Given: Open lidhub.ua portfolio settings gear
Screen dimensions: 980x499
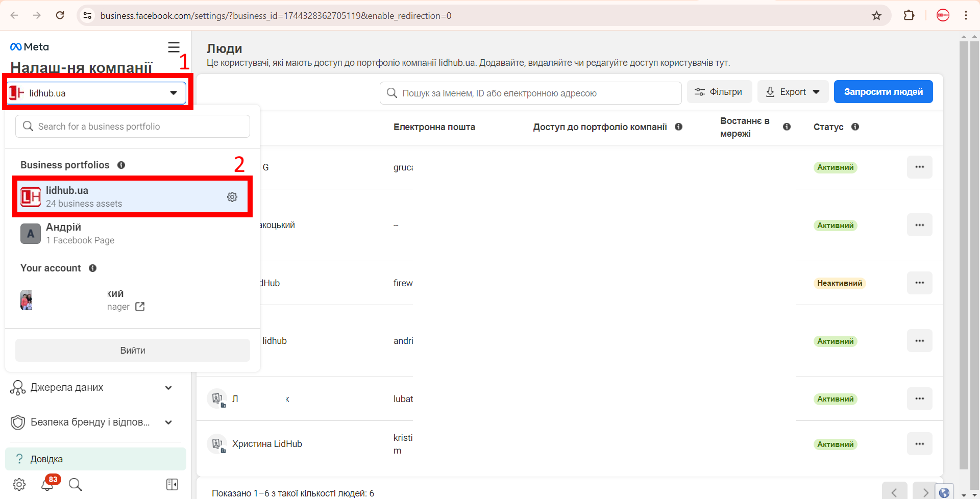Looking at the screenshot, I should (232, 197).
